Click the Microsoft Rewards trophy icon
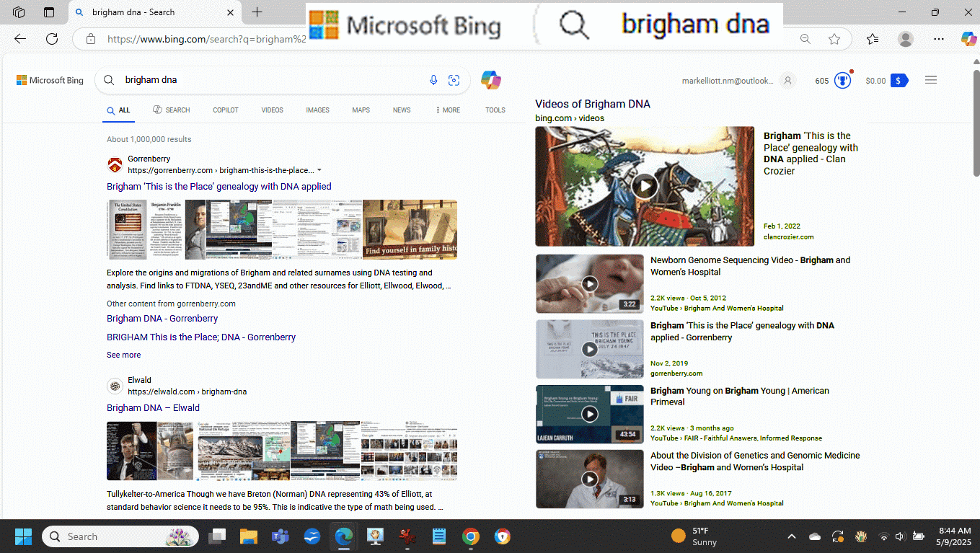Screen dimensions: 980x553 [x=842, y=81]
